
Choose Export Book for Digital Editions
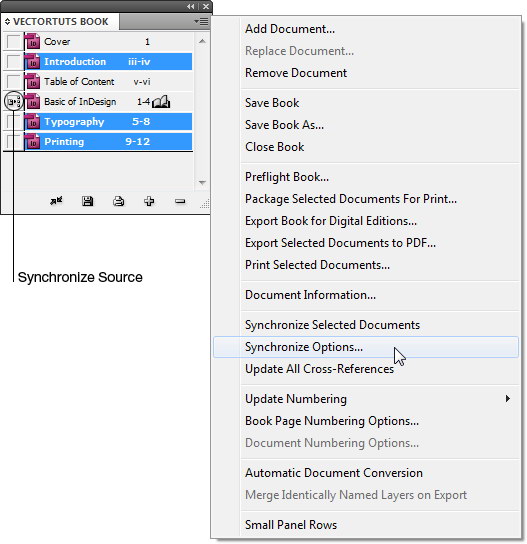click(x=366, y=221)
